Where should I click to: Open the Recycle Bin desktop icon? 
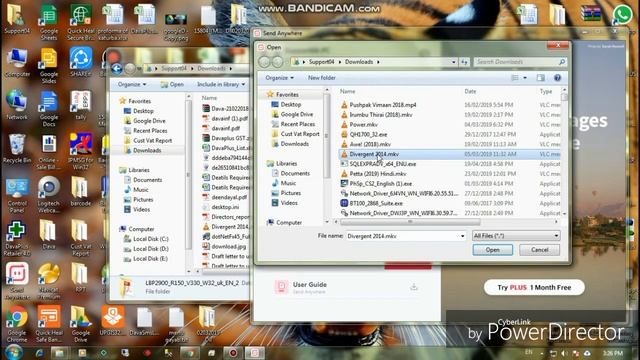click(x=17, y=149)
